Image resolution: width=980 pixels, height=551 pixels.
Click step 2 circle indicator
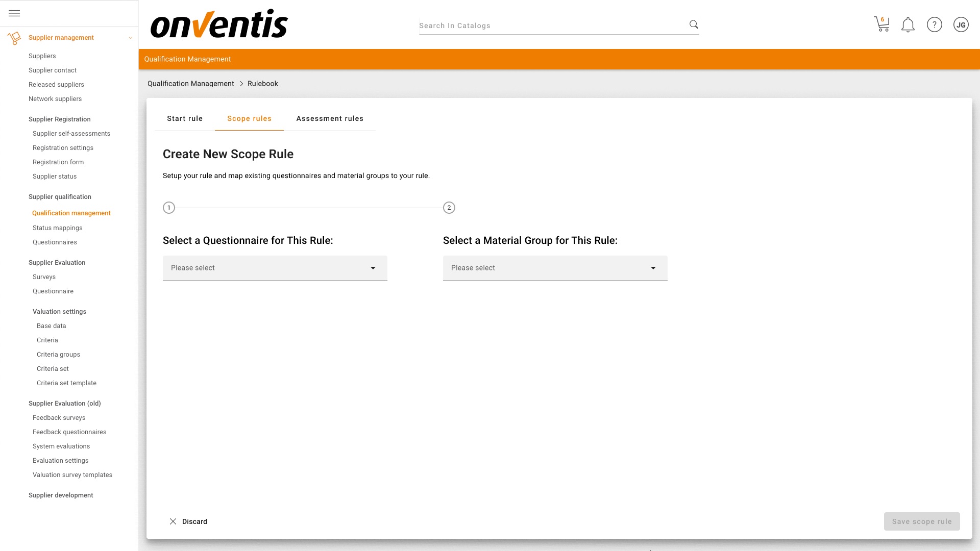click(x=449, y=208)
